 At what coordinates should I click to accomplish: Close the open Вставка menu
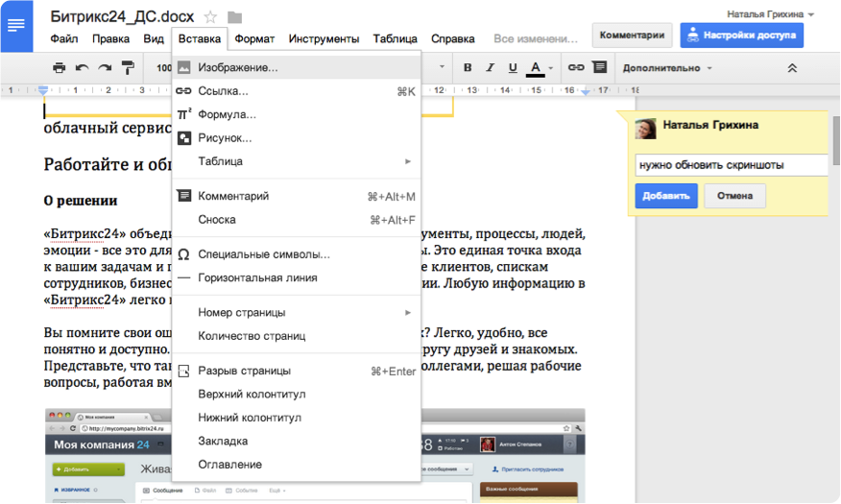[200, 38]
